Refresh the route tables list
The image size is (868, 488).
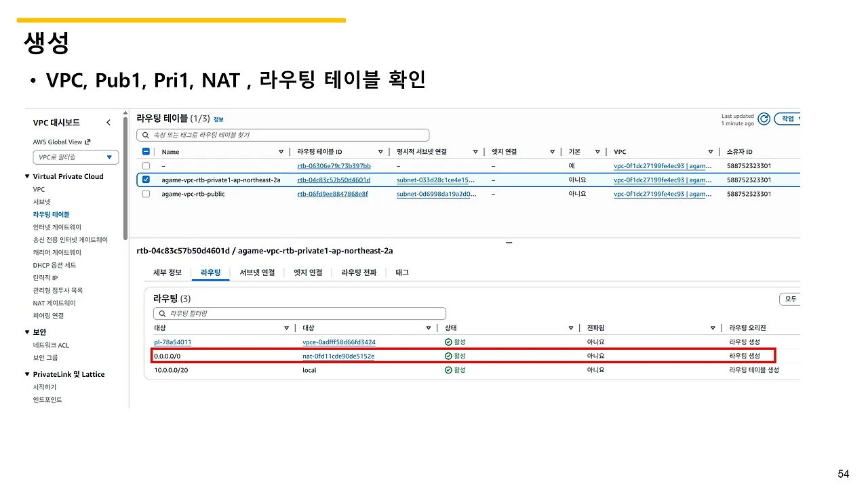tap(764, 118)
